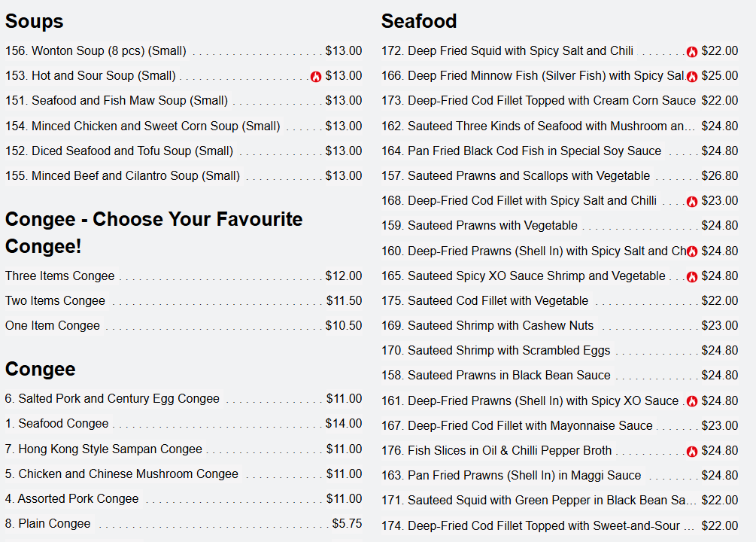Click spicy flame icon beside Hot and Sour Soup
Image resolution: width=756 pixels, height=542 pixels.
pyautogui.click(x=316, y=77)
